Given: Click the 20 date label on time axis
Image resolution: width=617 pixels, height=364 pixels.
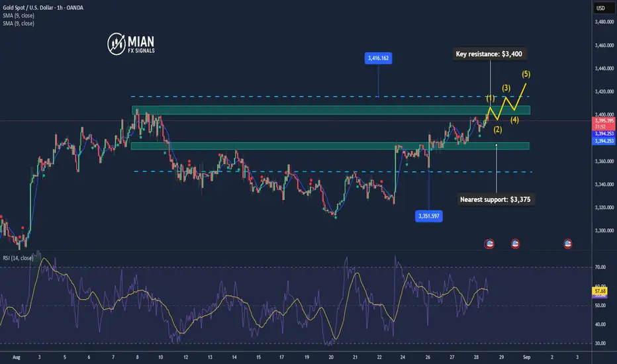Looking at the screenshot, I should tap(331, 357).
